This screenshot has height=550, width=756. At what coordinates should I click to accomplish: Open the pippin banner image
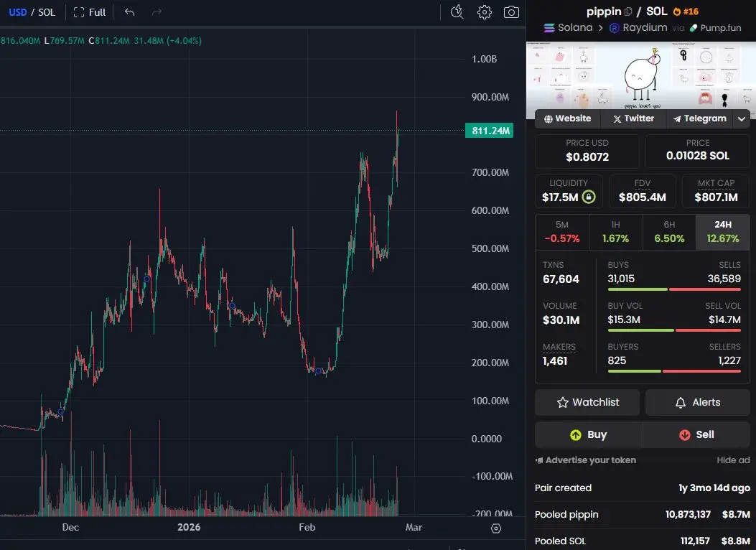[640, 75]
